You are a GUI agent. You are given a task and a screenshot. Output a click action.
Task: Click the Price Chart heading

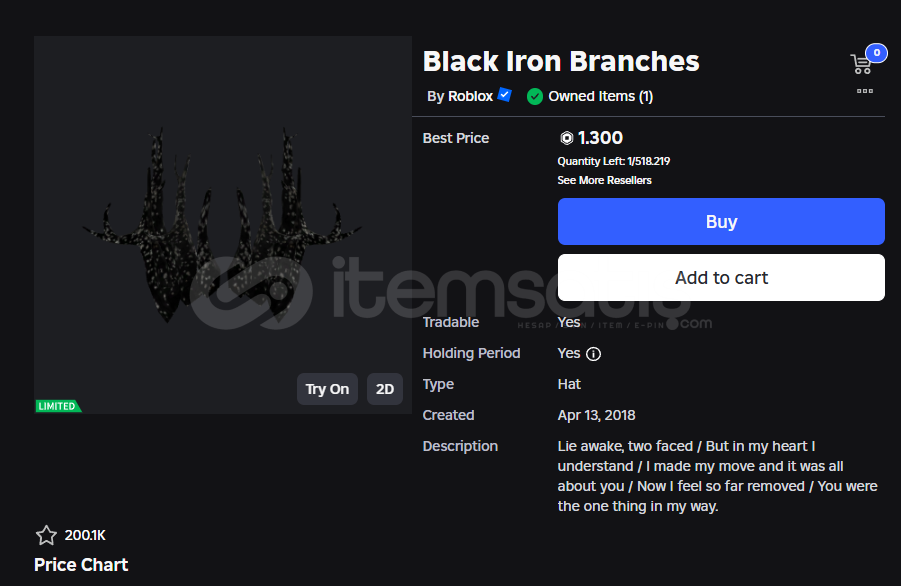(81, 565)
